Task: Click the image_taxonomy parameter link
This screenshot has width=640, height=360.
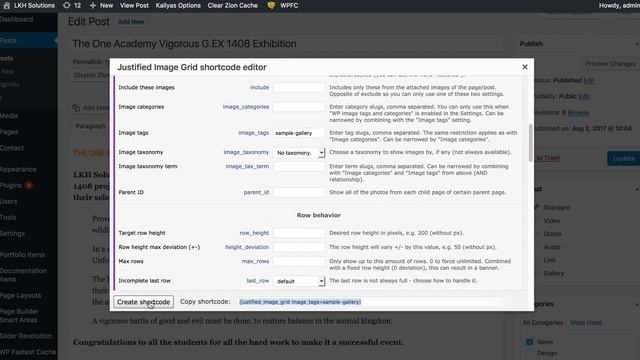Action: pos(246,152)
